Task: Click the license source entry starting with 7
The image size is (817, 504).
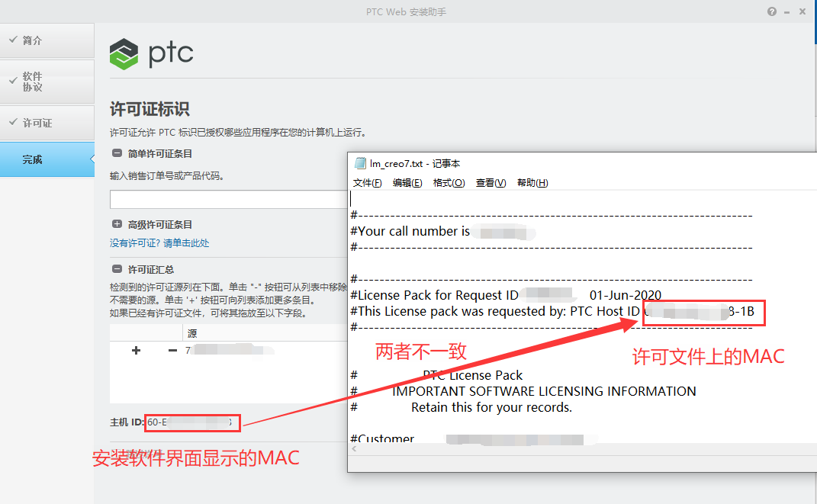Action: 230,351
